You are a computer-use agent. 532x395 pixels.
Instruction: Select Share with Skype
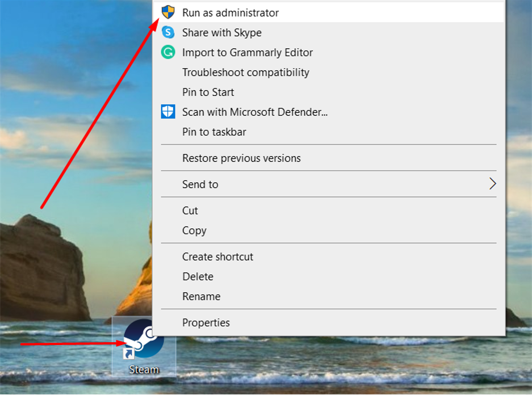(328, 32)
